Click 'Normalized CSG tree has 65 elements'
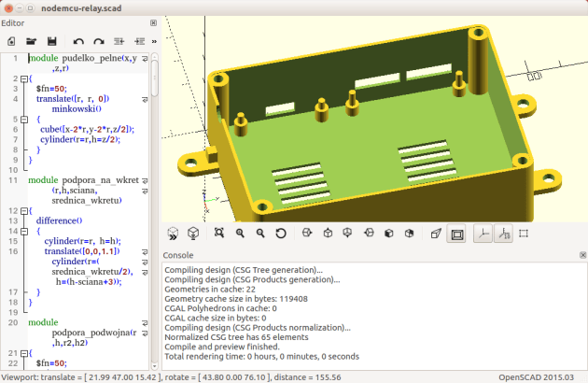 (x=236, y=337)
